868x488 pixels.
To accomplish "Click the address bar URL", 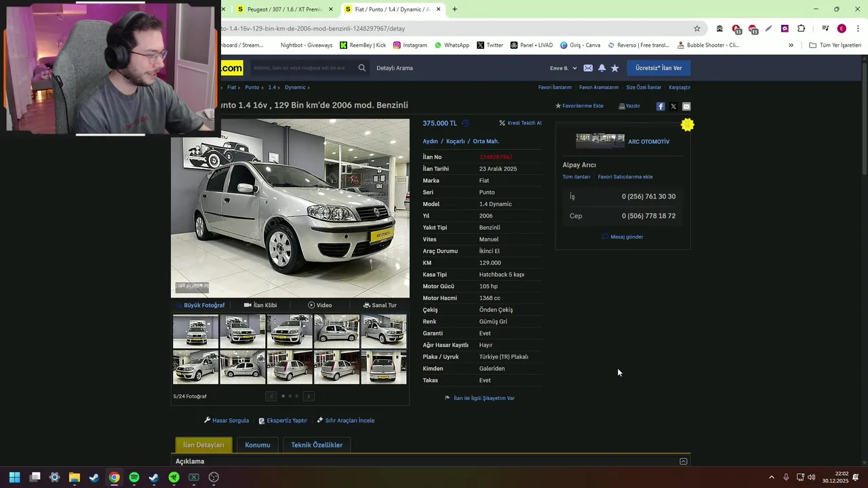I will [313, 28].
